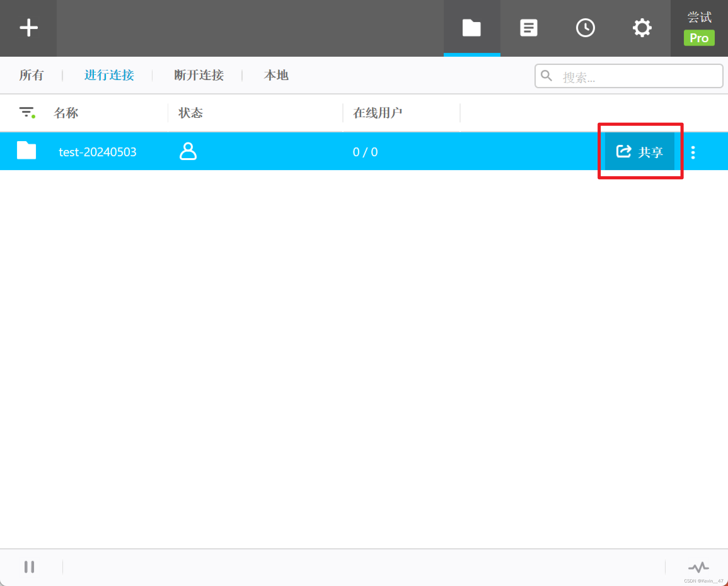Open the history clock icon

[x=585, y=28]
